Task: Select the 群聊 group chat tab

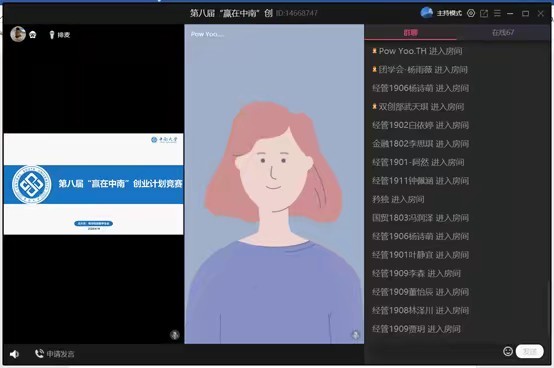Action: (x=411, y=32)
